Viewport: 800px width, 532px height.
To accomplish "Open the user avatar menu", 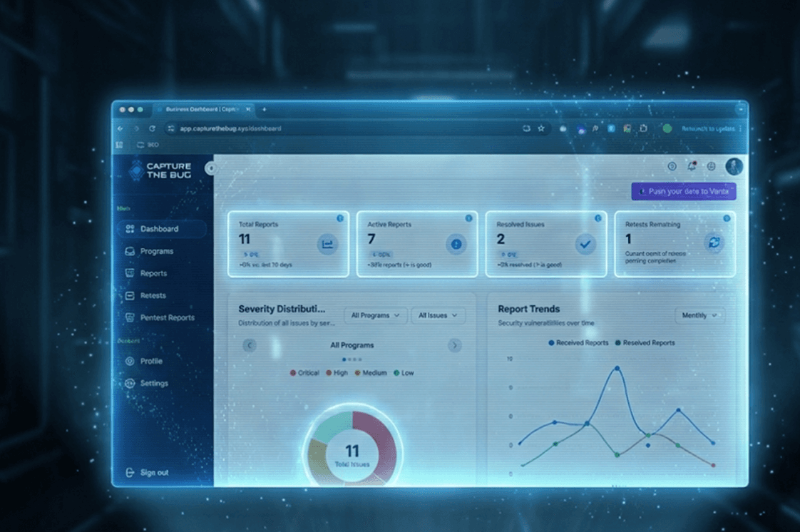I will tap(734, 166).
